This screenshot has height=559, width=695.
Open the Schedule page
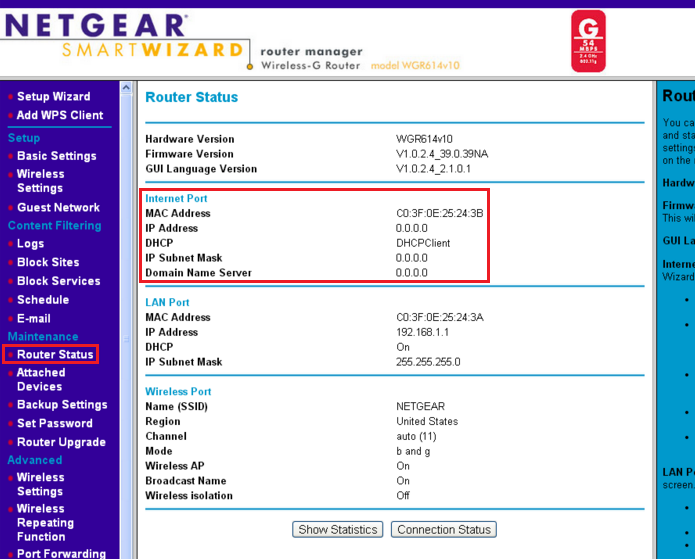tap(43, 300)
